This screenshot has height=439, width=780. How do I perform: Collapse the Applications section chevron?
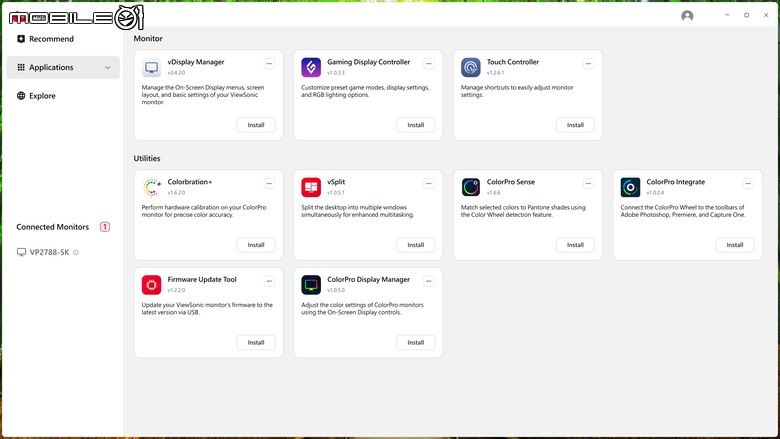pos(107,67)
